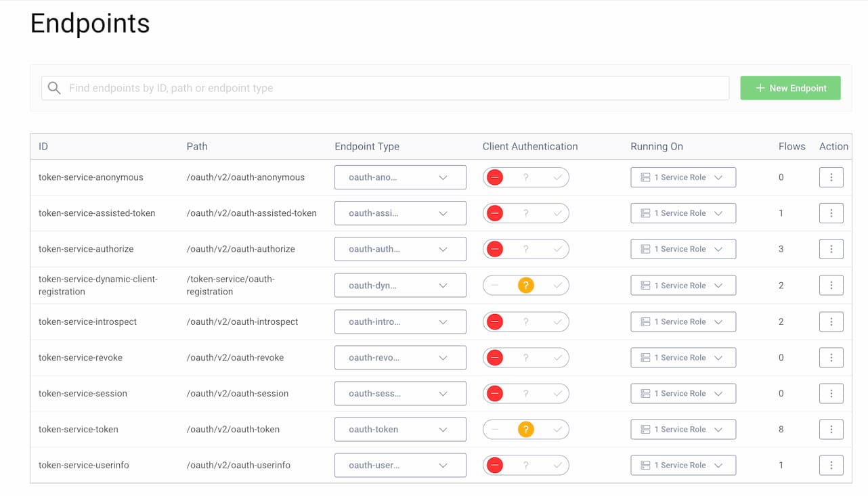This screenshot has height=496, width=868.
Task: Open the actions menu for token-service-userinfo
Action: 831,465
